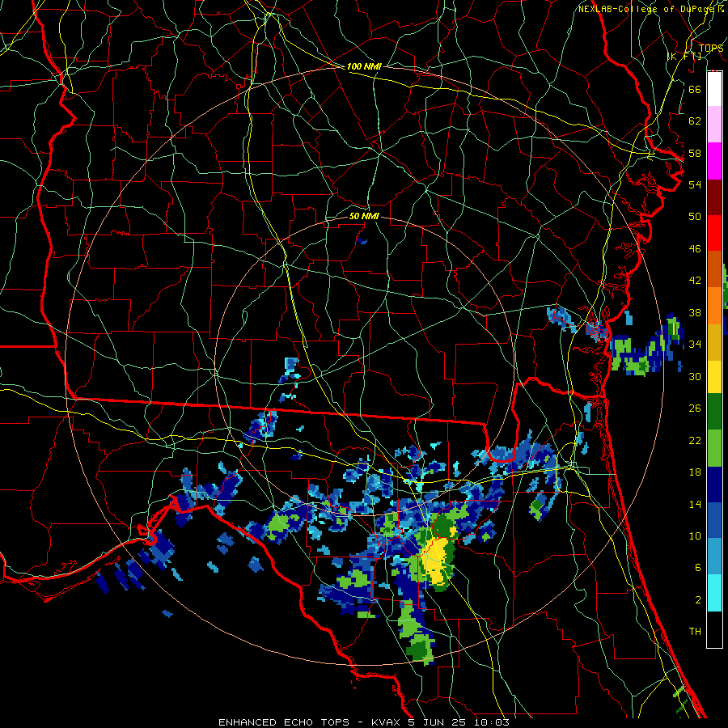Click the magenta legend swatch
The image size is (728, 728).
pos(714,161)
